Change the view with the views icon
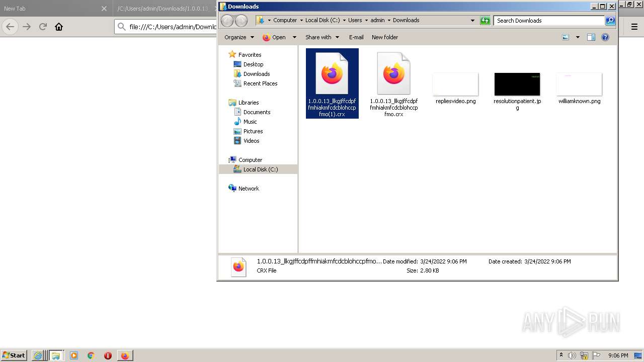 click(566, 37)
